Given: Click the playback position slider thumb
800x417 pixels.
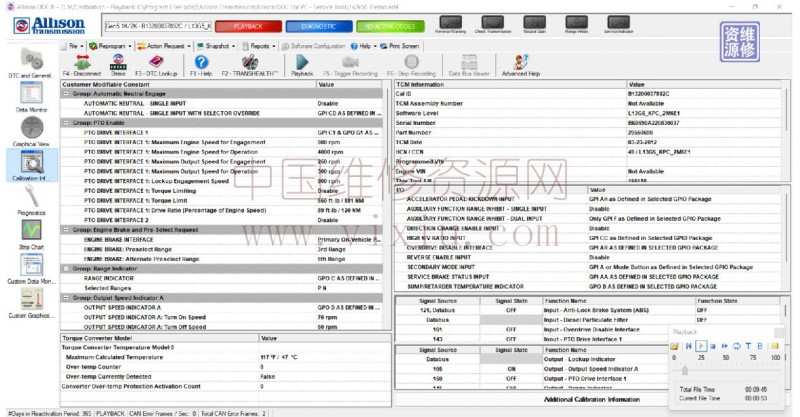Looking at the screenshot, I should click(x=685, y=370).
